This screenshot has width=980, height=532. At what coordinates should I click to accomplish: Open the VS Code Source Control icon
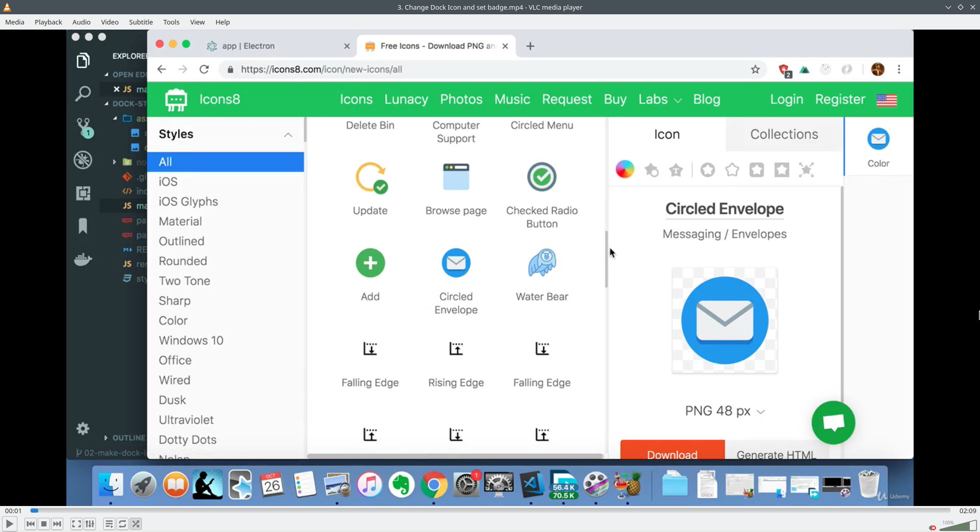pos(84,128)
